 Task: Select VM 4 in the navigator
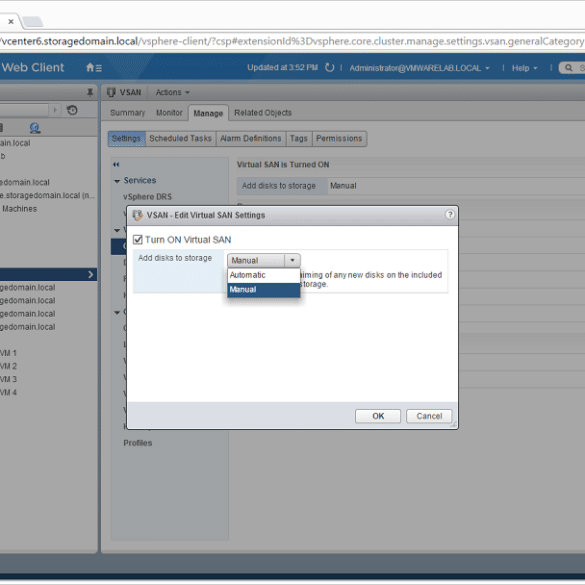click(x=8, y=392)
